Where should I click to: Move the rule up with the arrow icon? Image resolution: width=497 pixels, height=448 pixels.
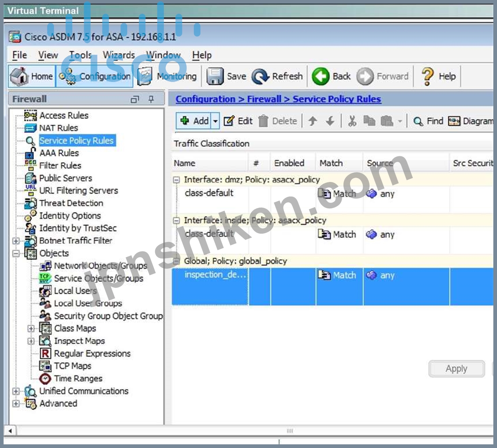click(x=313, y=121)
